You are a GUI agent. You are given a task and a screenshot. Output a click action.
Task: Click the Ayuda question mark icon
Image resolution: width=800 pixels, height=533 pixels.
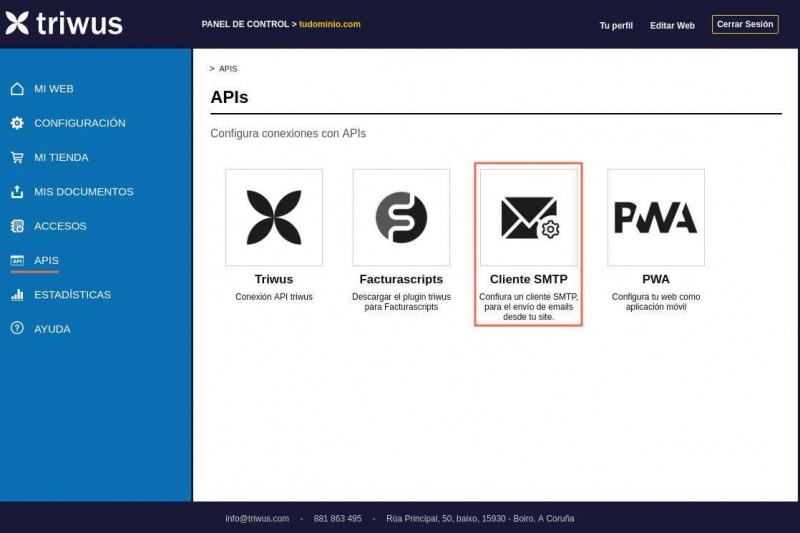[17, 329]
